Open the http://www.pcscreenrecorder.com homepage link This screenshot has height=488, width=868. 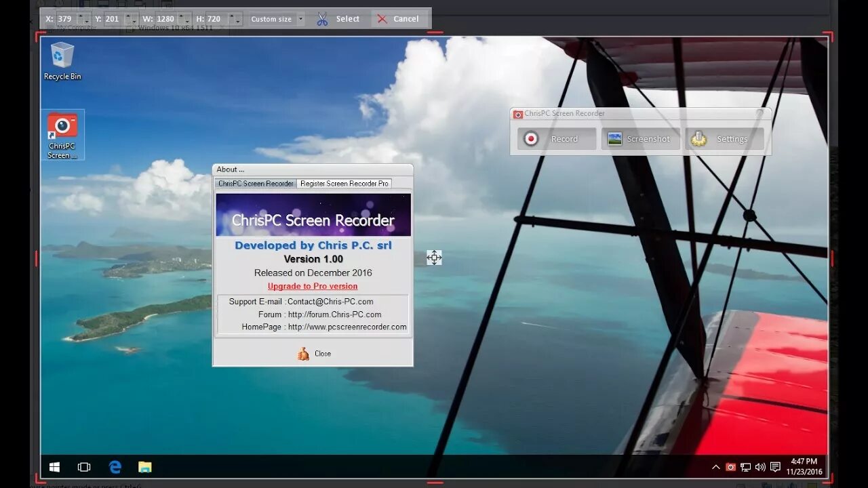point(347,327)
